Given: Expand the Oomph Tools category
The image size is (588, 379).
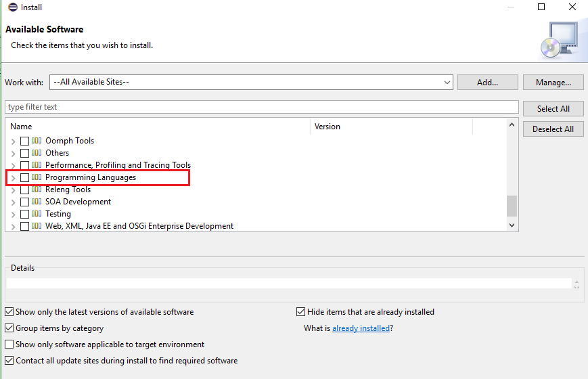Looking at the screenshot, I should [x=13, y=141].
